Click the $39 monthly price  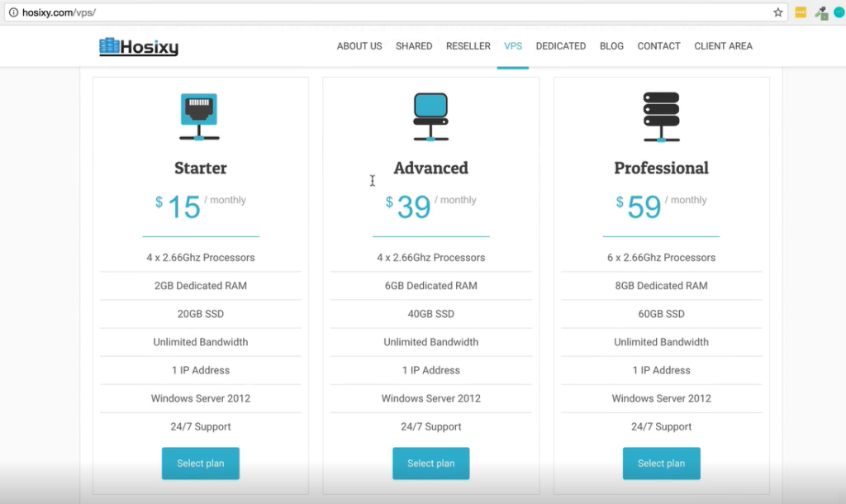coord(431,207)
